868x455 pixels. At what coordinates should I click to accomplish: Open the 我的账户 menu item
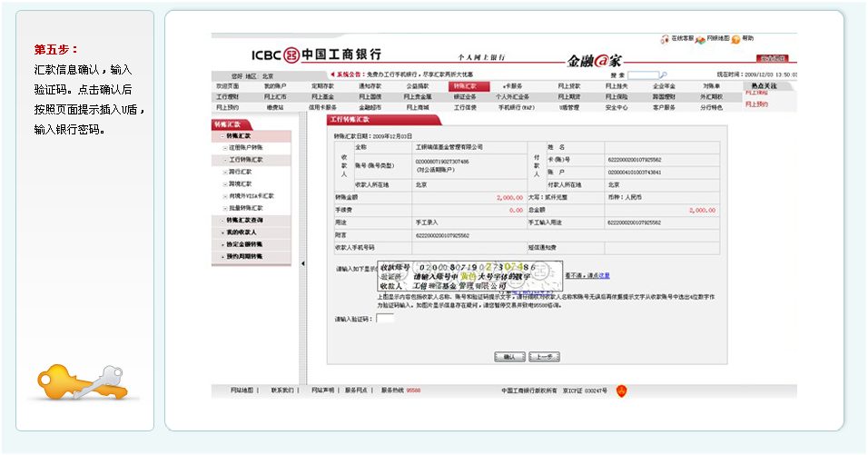275,86
